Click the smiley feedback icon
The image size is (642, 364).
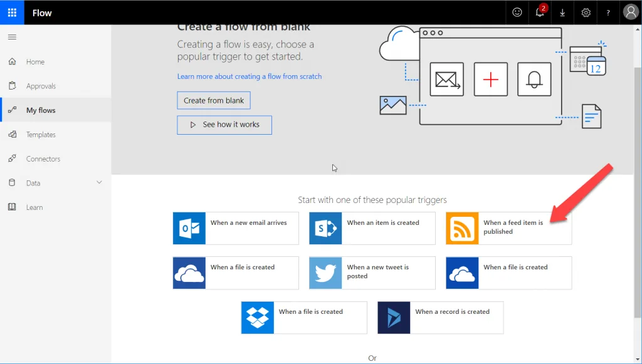(517, 13)
